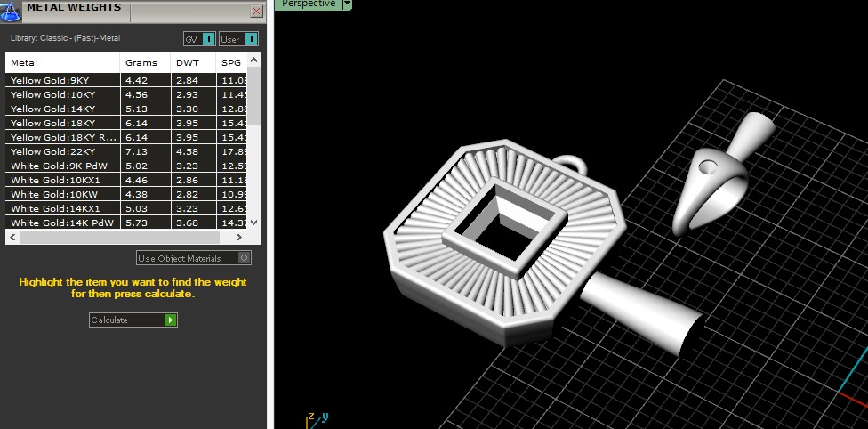Click the 7.13 grams cell
The image size is (868, 429).
point(145,152)
